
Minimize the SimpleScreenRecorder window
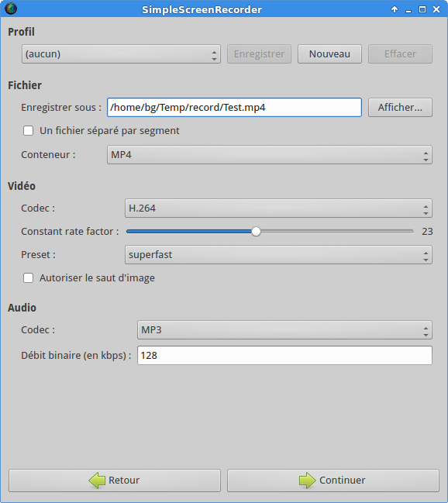(x=408, y=10)
